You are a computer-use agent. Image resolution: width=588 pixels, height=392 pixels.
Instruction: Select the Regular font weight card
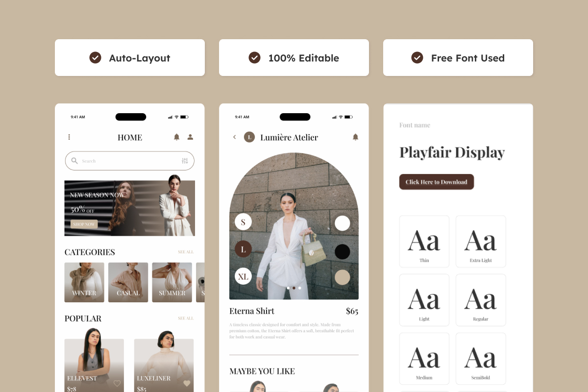481,300
